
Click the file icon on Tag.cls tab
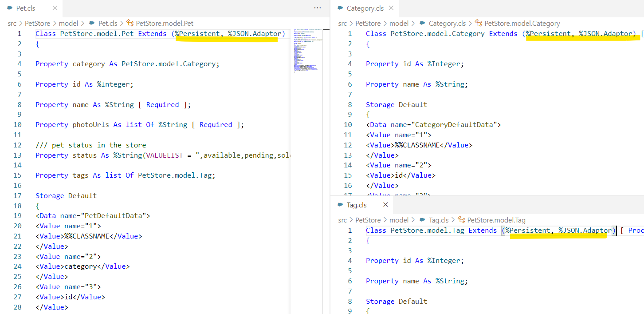[340, 205]
